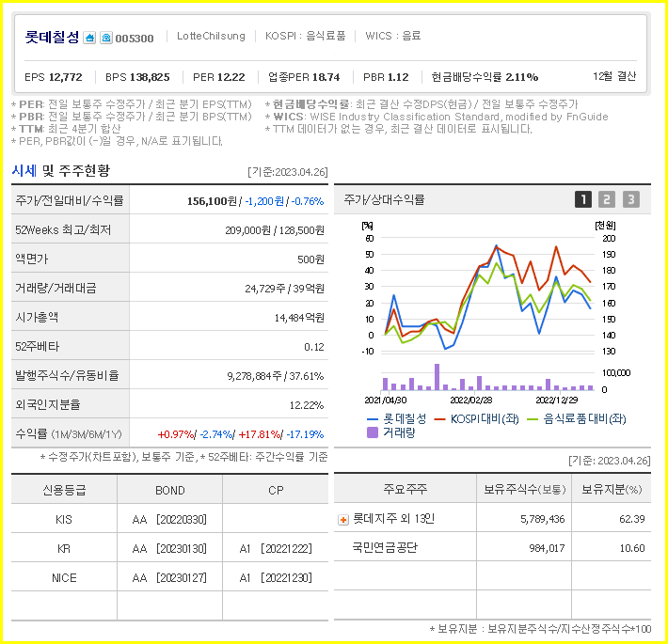Select the EPS 12,772 value
668x644 pixels.
(54, 77)
